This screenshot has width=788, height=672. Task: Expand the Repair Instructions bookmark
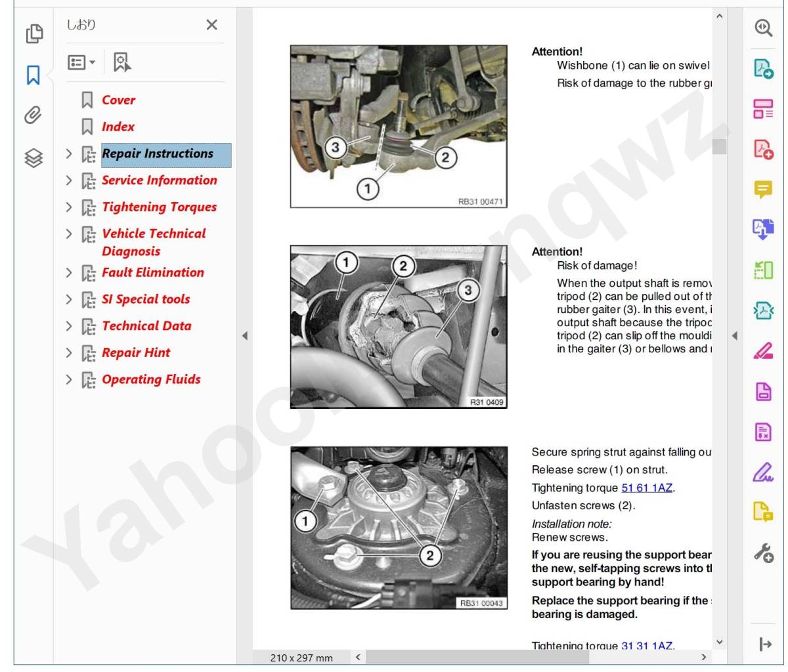coord(69,154)
